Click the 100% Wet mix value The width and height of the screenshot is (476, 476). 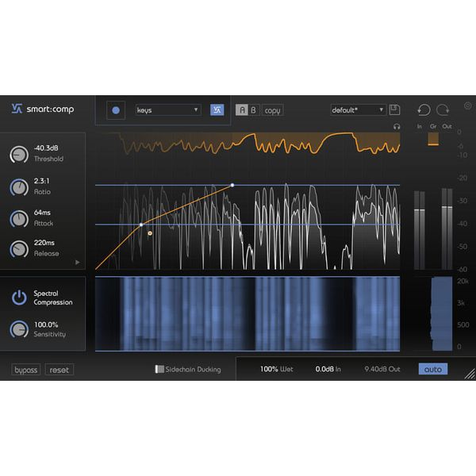pos(277,369)
